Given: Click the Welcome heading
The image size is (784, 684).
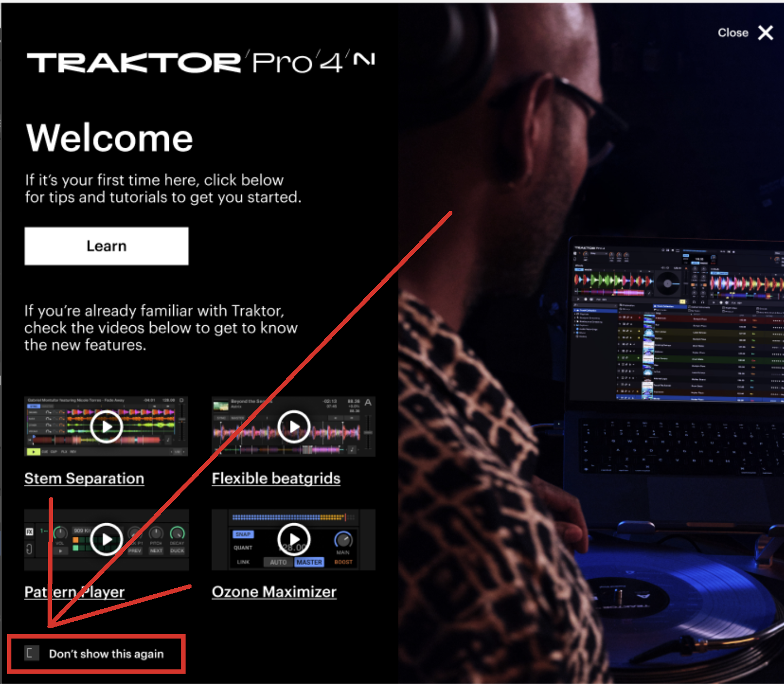Looking at the screenshot, I should click(x=110, y=138).
